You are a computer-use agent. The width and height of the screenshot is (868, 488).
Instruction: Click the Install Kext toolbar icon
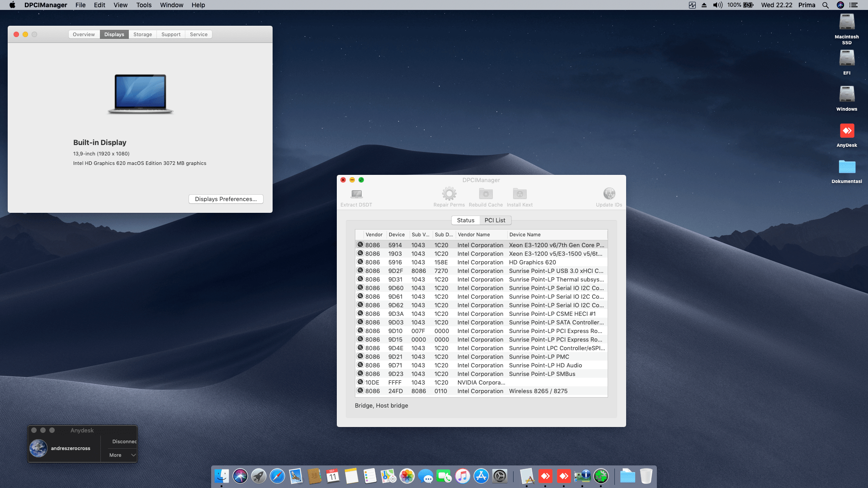click(x=519, y=194)
